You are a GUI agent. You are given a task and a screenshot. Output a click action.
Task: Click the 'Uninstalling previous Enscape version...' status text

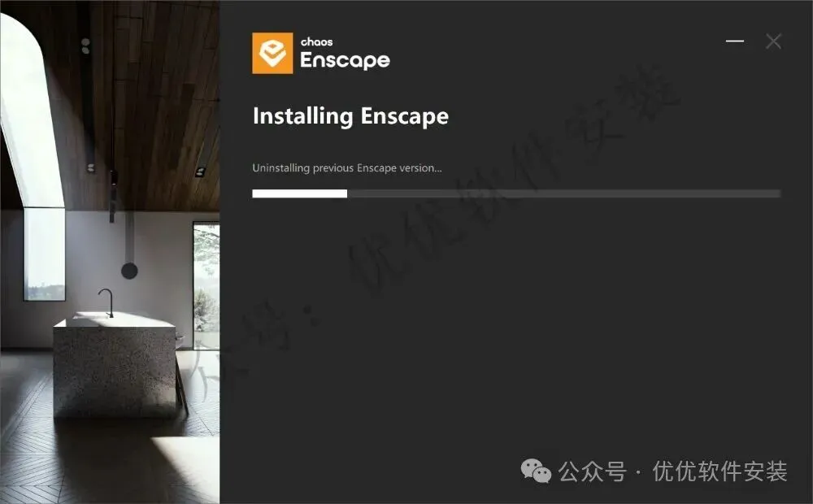(x=347, y=168)
